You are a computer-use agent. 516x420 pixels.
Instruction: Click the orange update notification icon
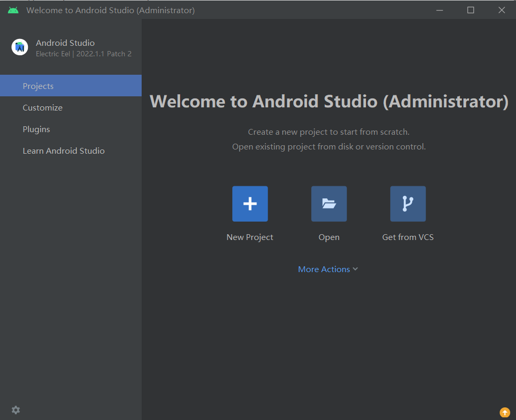click(504, 412)
